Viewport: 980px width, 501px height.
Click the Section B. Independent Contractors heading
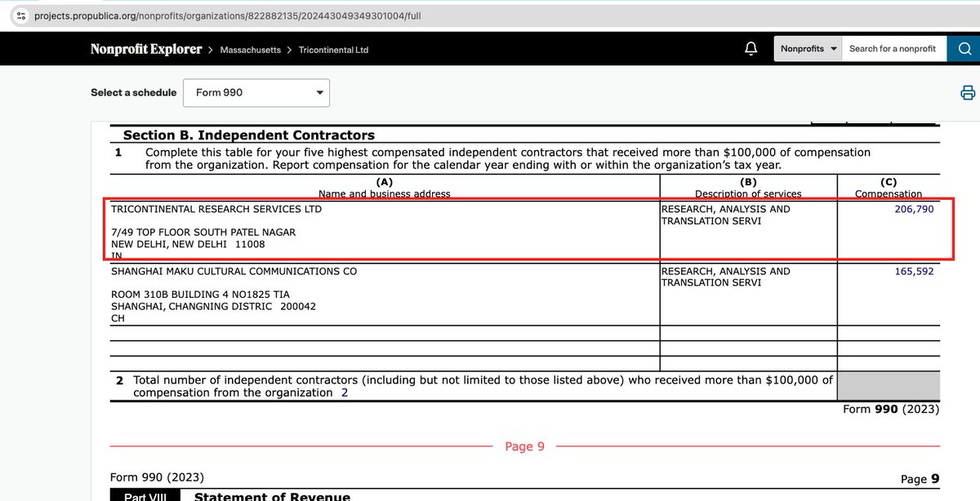(x=249, y=135)
